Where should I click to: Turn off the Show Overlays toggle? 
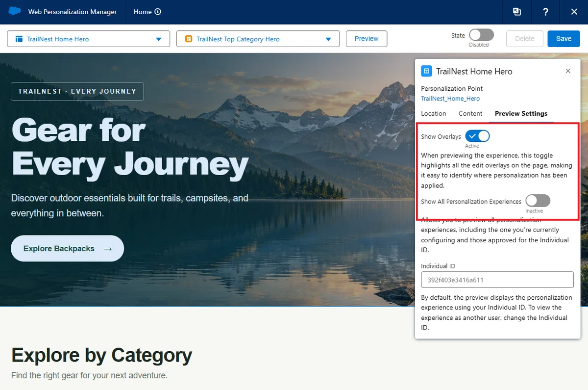(477, 136)
